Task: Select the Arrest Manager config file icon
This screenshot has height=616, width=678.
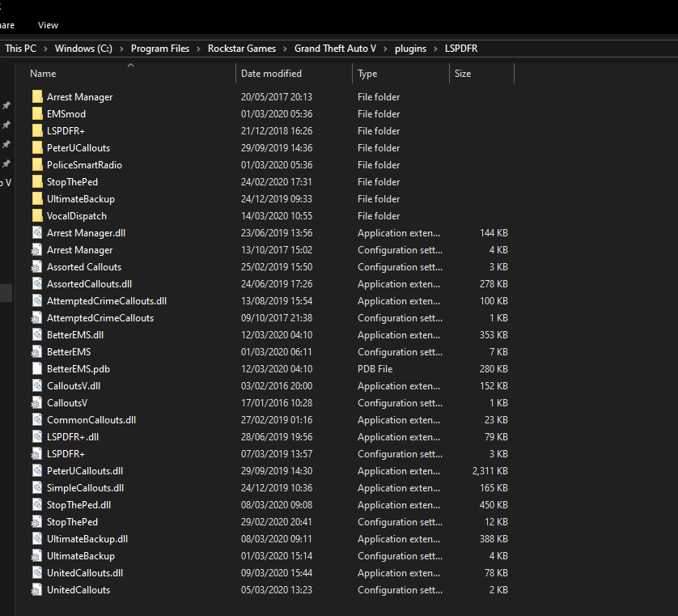Action: (36, 249)
